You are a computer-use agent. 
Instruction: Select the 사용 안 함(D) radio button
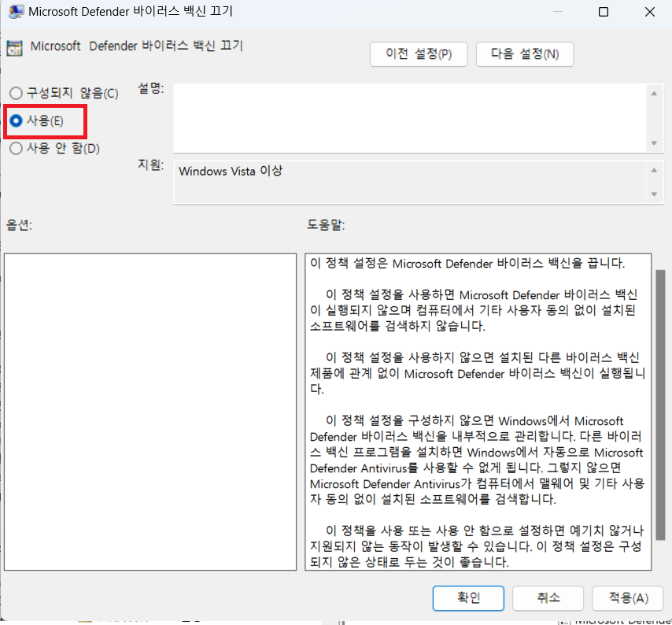point(16,148)
